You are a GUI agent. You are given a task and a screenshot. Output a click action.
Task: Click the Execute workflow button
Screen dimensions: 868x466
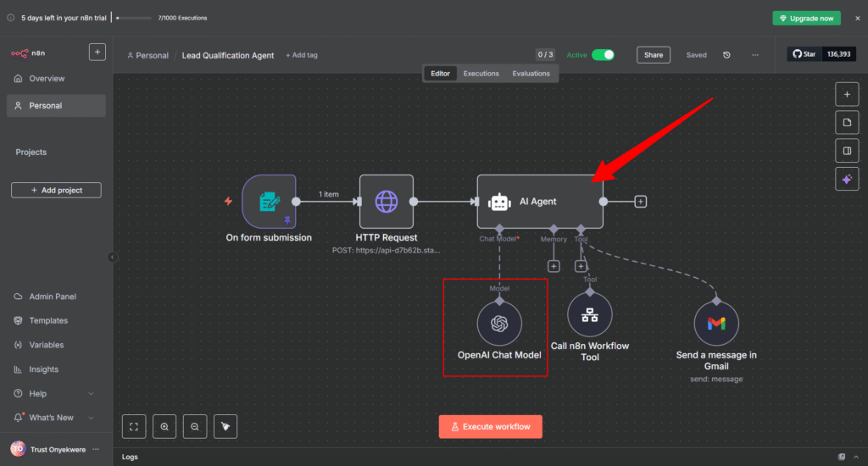click(x=490, y=426)
